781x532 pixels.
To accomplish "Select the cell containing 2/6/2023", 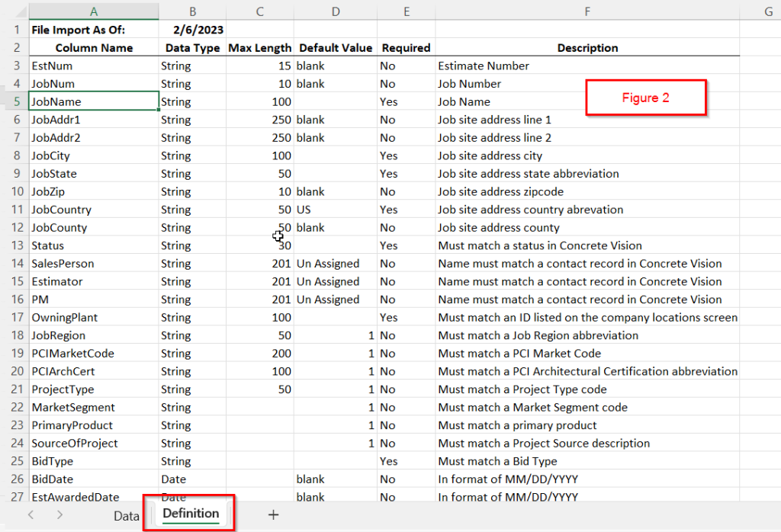I will [x=192, y=29].
